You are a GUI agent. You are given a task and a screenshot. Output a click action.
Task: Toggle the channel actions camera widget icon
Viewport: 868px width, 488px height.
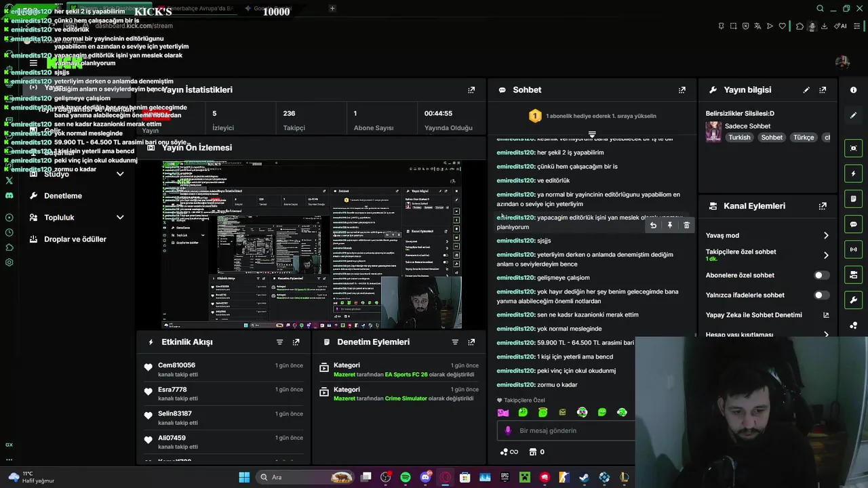(853, 274)
